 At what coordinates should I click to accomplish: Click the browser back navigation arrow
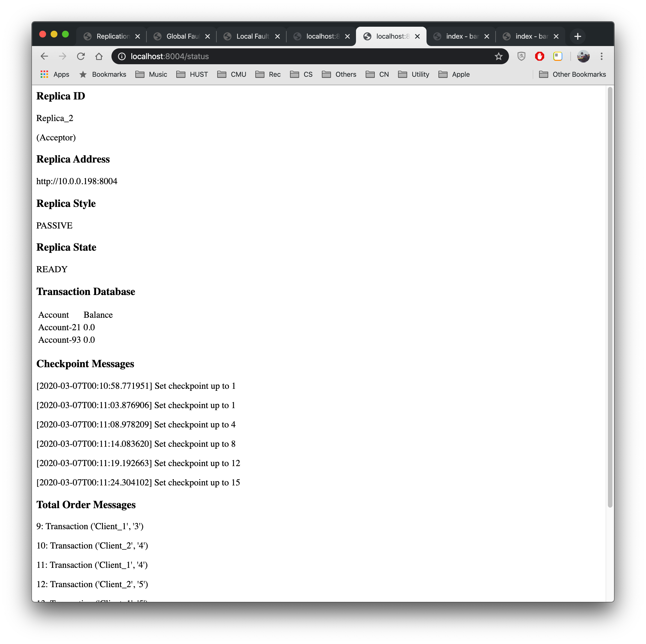(46, 57)
